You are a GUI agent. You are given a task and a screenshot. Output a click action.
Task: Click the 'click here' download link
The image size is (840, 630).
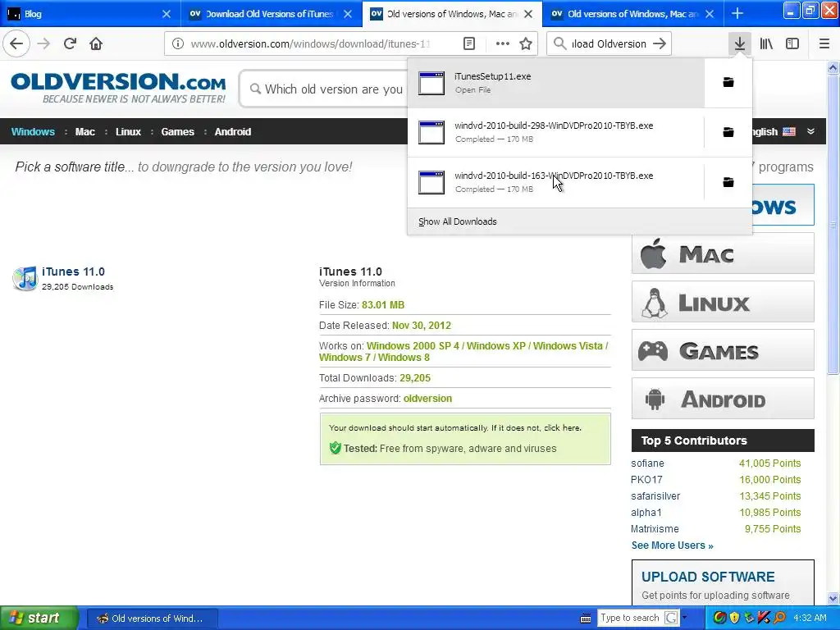click(x=562, y=427)
